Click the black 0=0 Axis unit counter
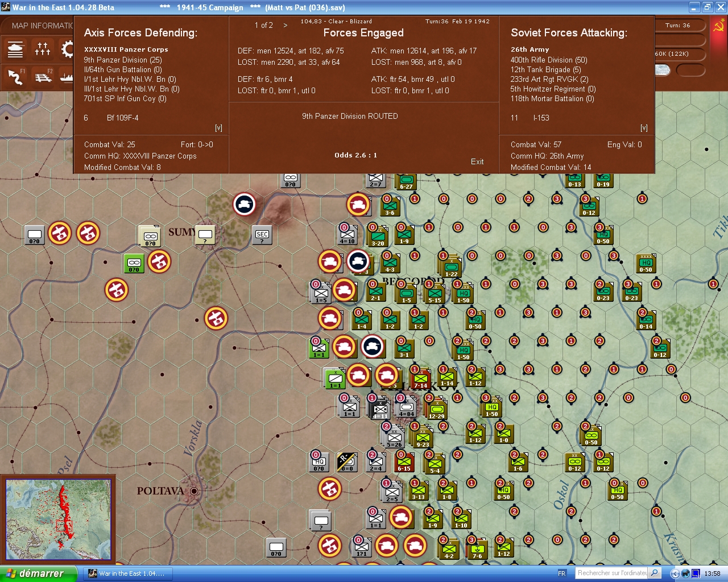The image size is (728, 582). (347, 462)
